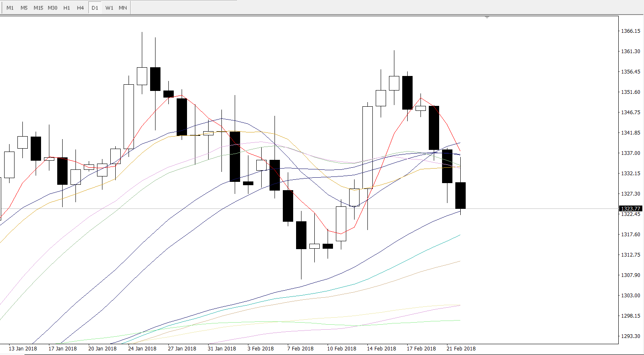The height and width of the screenshot is (355, 644).
Task: Change chart to M15 timeframe
Action: 38,8
